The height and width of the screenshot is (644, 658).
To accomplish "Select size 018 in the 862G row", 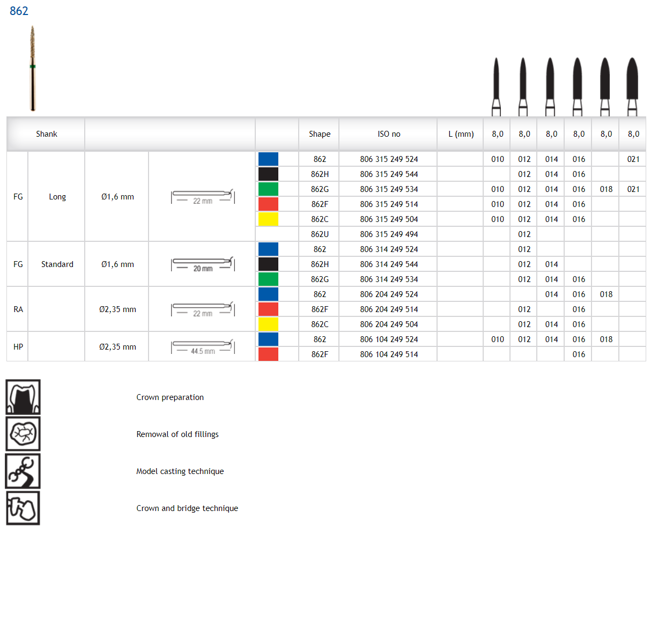I will pos(606,189).
